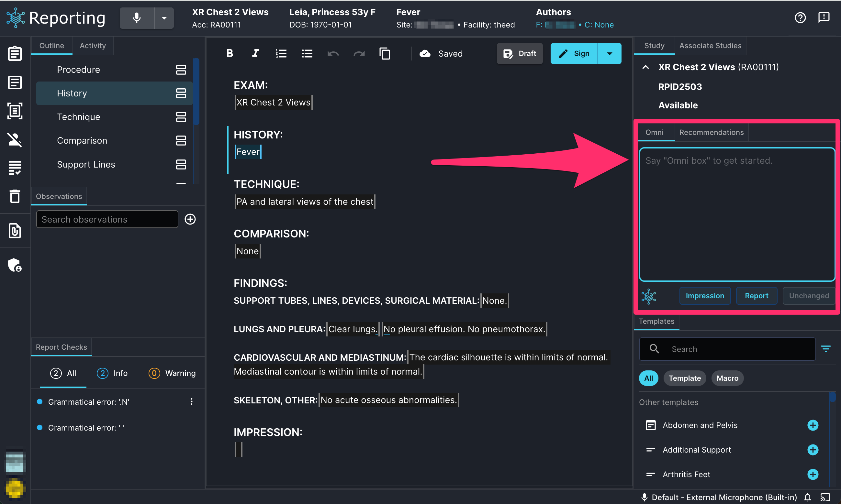Viewport: 841px width, 504px height.
Task: Open the Recommendations tab
Action: 711,132
